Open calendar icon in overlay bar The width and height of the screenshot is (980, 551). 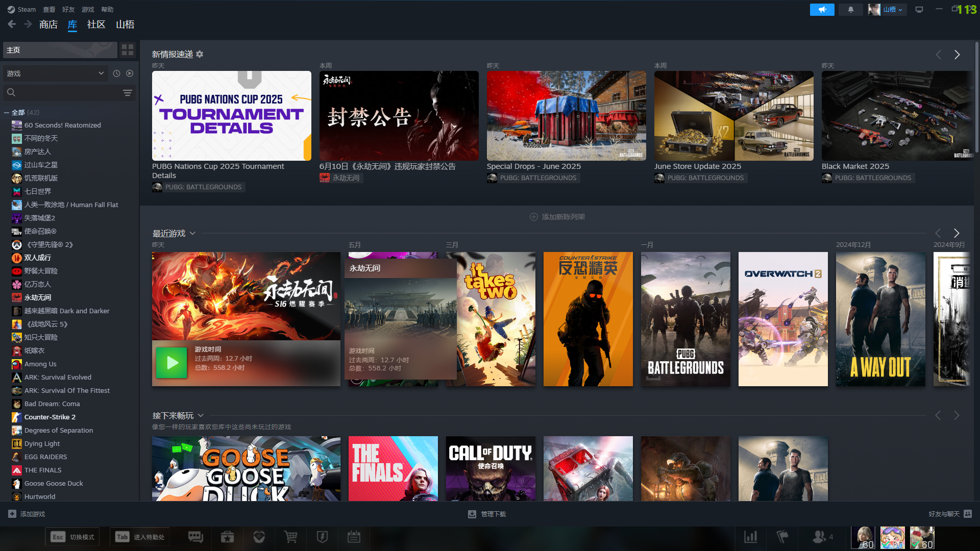[x=354, y=537]
